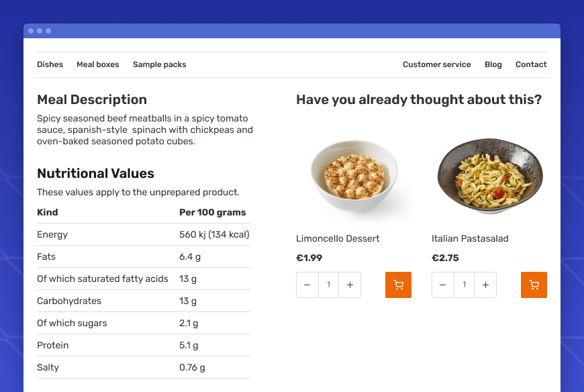
Task: Click the first window control dot
Action: coord(31,31)
